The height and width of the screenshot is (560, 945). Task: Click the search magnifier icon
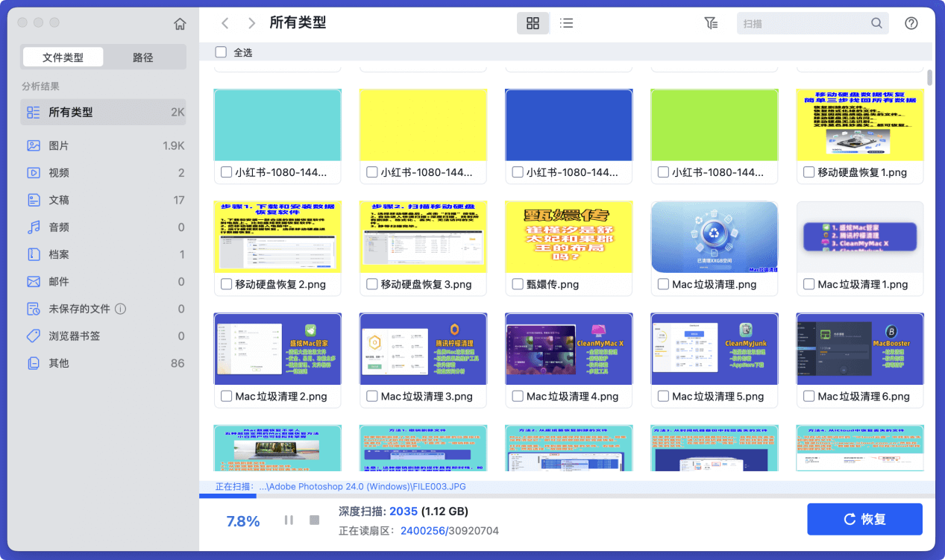pyautogui.click(x=876, y=23)
